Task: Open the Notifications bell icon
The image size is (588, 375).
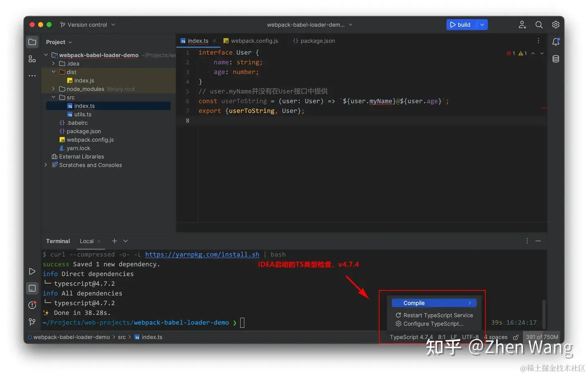Action: pyautogui.click(x=556, y=42)
